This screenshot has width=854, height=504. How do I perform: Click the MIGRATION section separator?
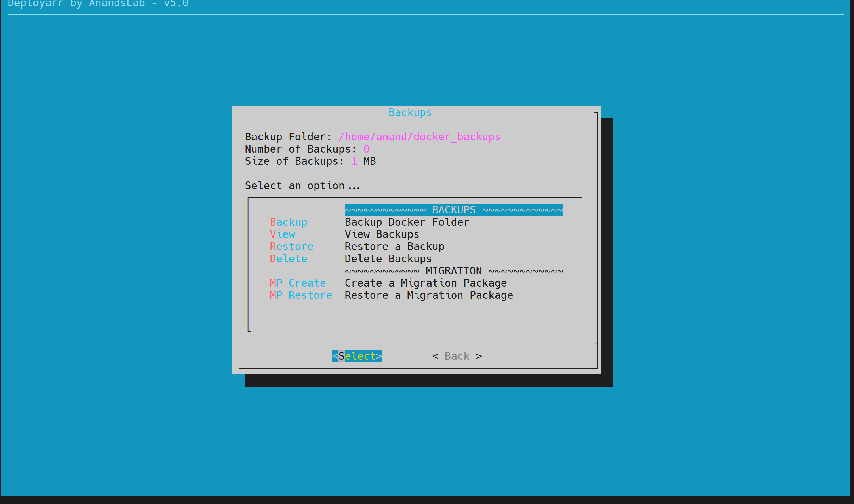[x=453, y=271]
